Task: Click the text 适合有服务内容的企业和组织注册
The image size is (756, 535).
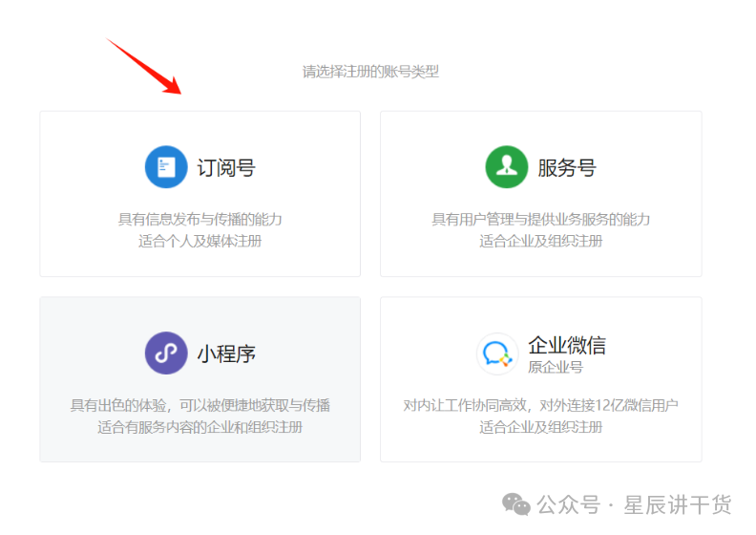Action: click(200, 427)
